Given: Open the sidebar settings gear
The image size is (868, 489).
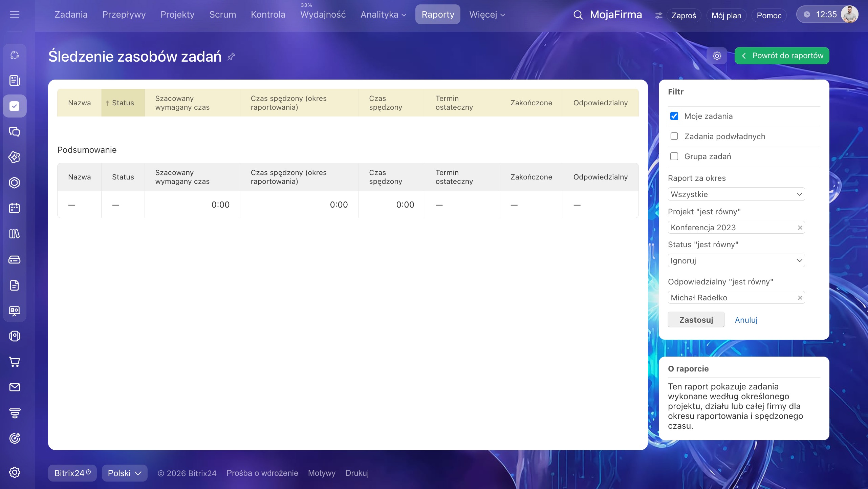Looking at the screenshot, I should pyautogui.click(x=15, y=472).
